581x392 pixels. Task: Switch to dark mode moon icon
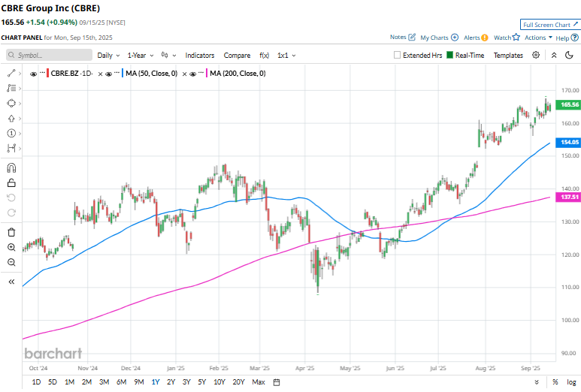pos(569,55)
